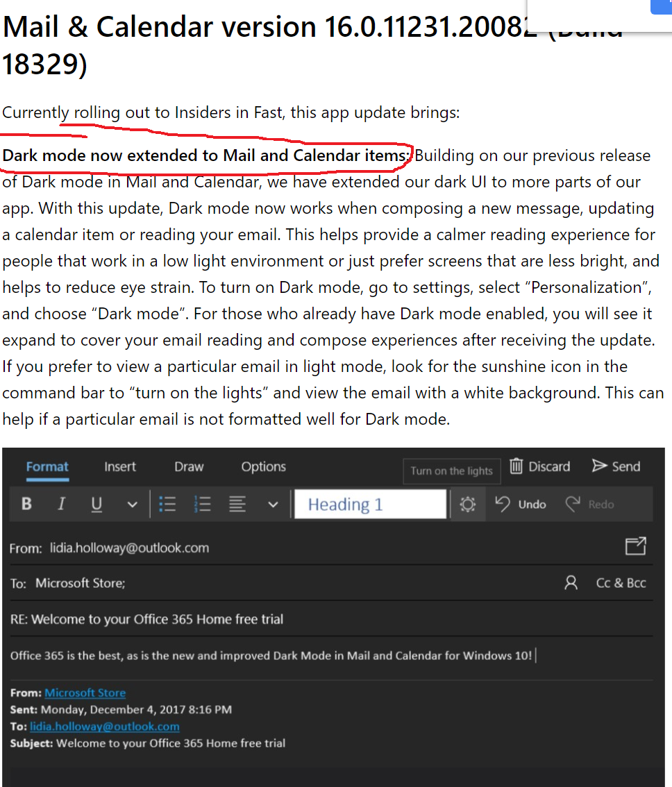672x787 pixels.
Task: Click the subject line field
Action: click(331, 619)
